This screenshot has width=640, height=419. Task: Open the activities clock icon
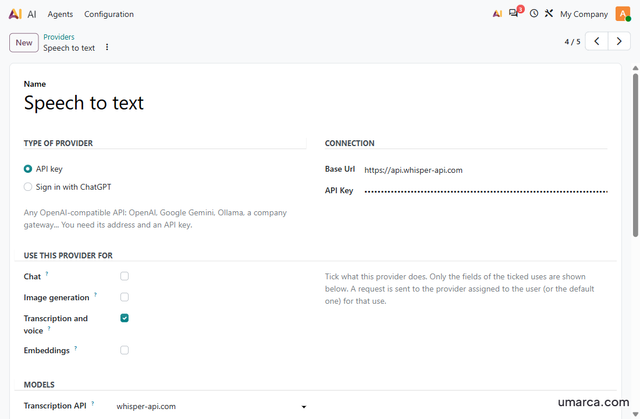(533, 13)
